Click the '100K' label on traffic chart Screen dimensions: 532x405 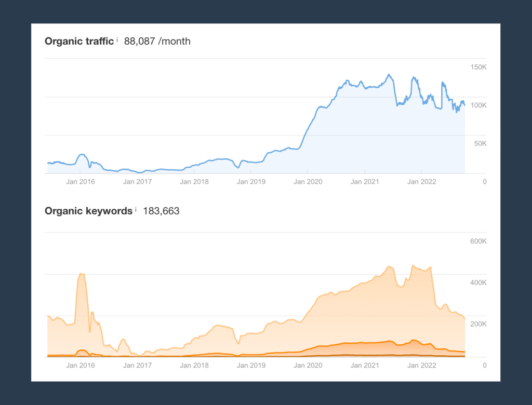(478, 105)
